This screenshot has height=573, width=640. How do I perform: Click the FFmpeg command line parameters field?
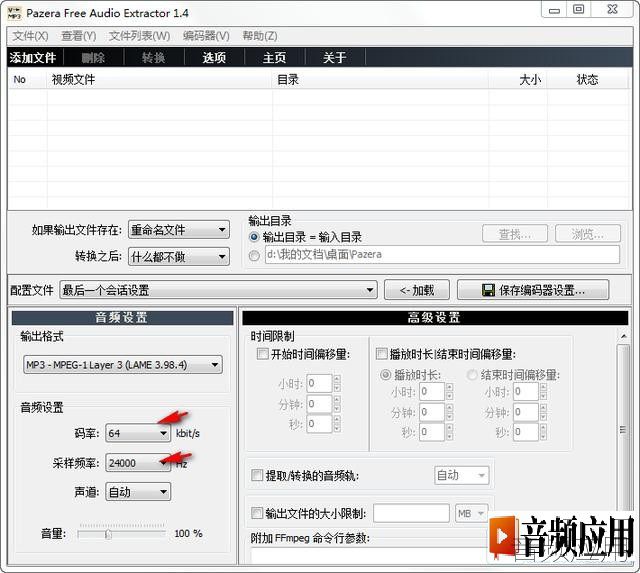(x=369, y=555)
